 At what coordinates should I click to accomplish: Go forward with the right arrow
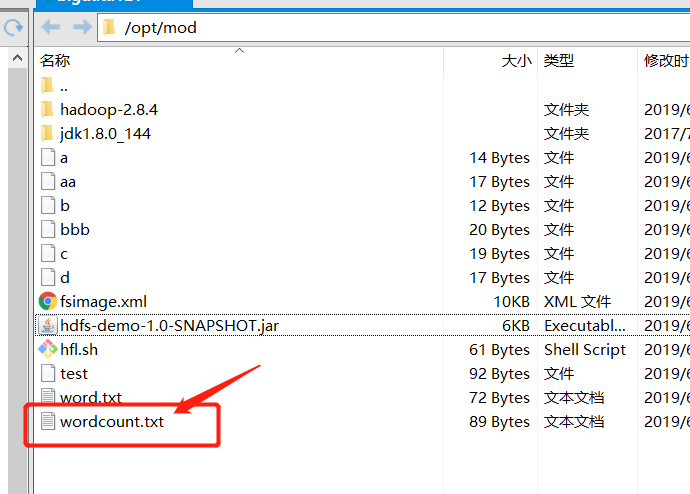pos(82,27)
